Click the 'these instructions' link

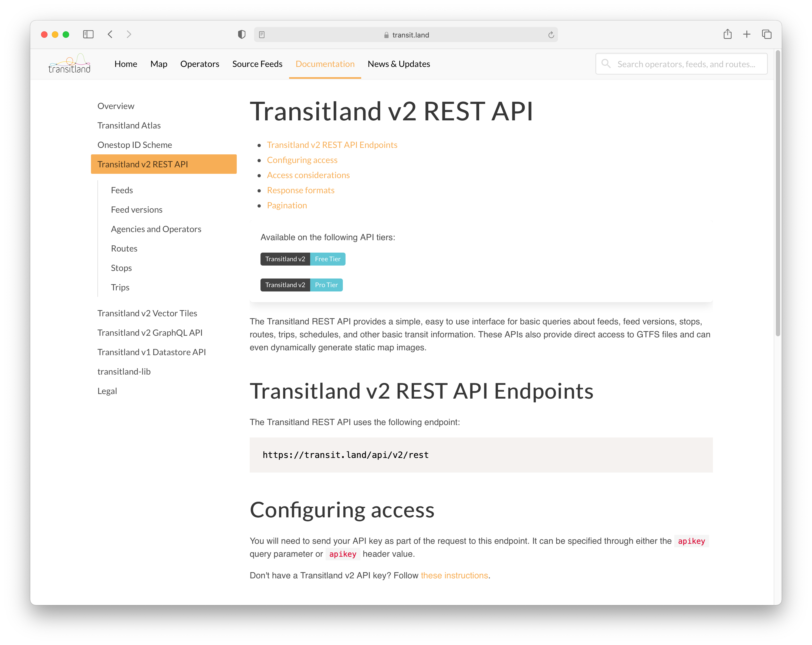(454, 576)
